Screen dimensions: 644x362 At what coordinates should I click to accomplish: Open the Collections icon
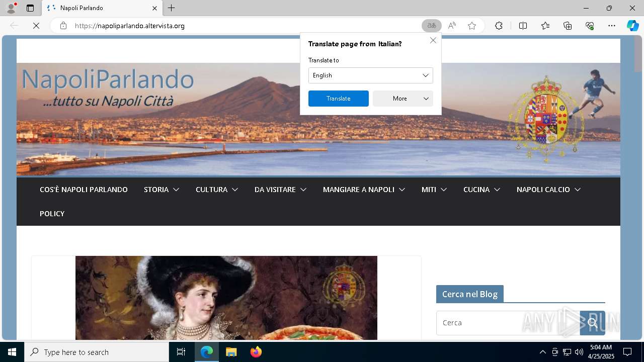pos(568,26)
